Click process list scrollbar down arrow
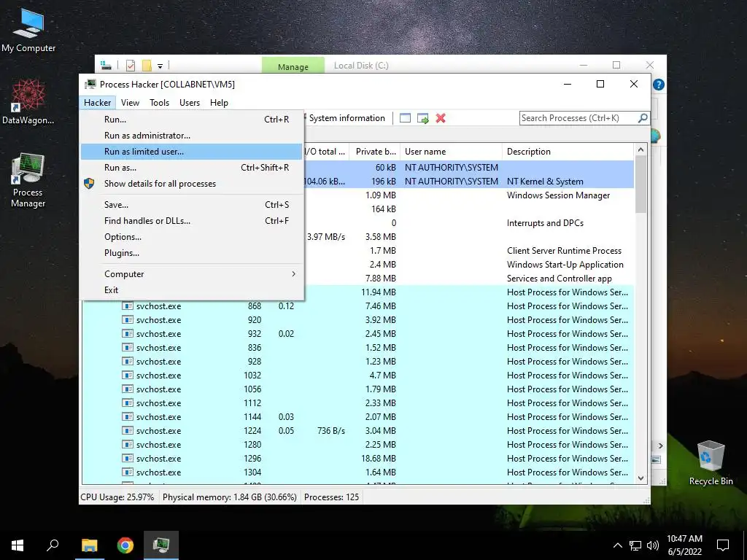The height and width of the screenshot is (560, 747). 640,478
